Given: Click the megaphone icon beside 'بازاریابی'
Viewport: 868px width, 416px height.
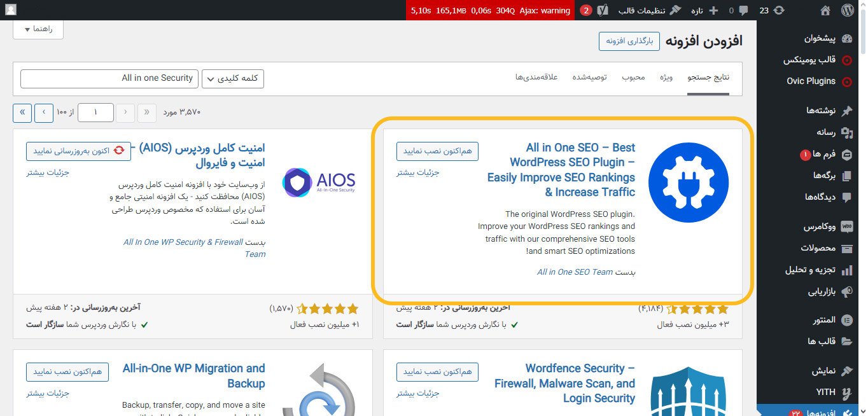Looking at the screenshot, I should click(847, 291).
